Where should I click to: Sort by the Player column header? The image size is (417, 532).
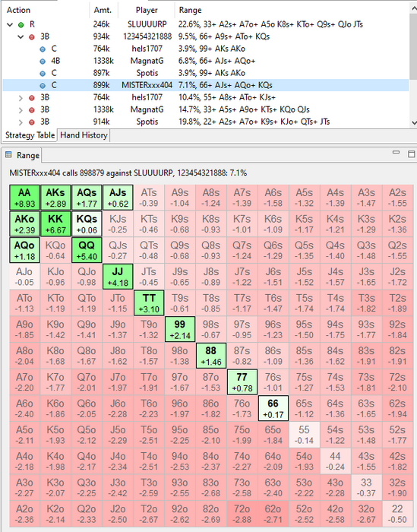click(x=147, y=10)
